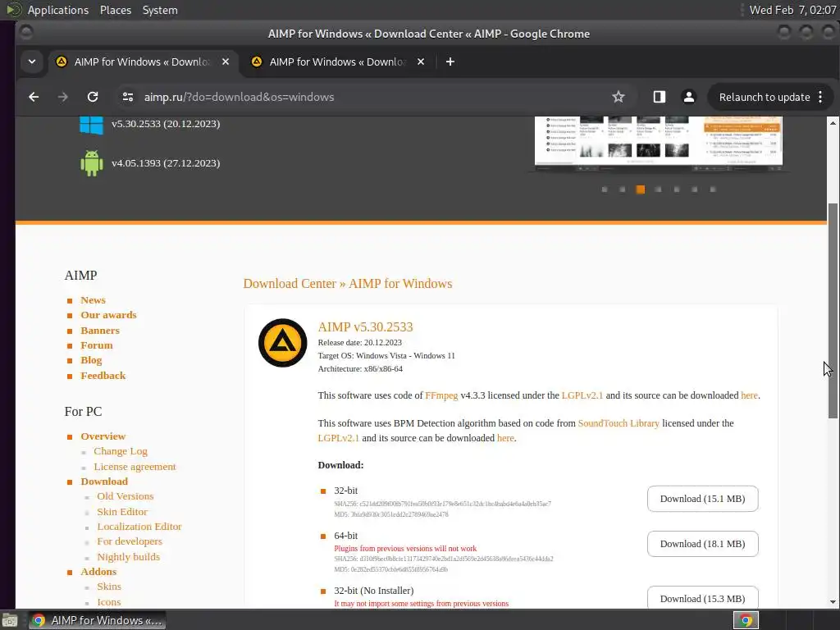This screenshot has width=840, height=630.
Task: Click the Windows logo icon for v5.30.2533
Action: click(92, 125)
